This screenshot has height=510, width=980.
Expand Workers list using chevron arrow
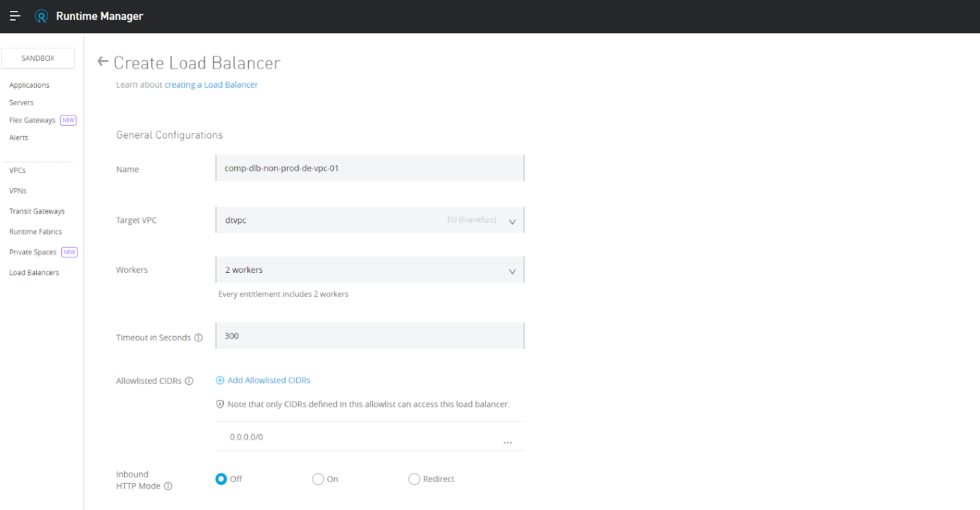point(512,271)
